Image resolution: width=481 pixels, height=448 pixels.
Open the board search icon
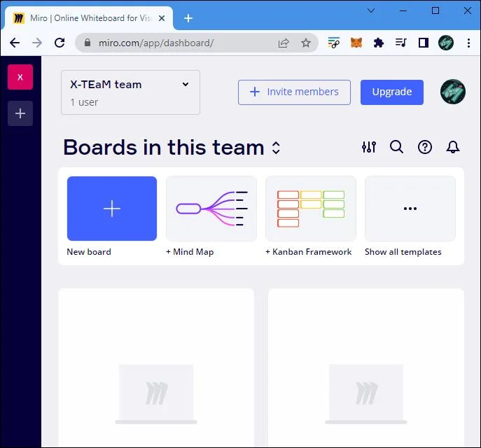click(396, 147)
